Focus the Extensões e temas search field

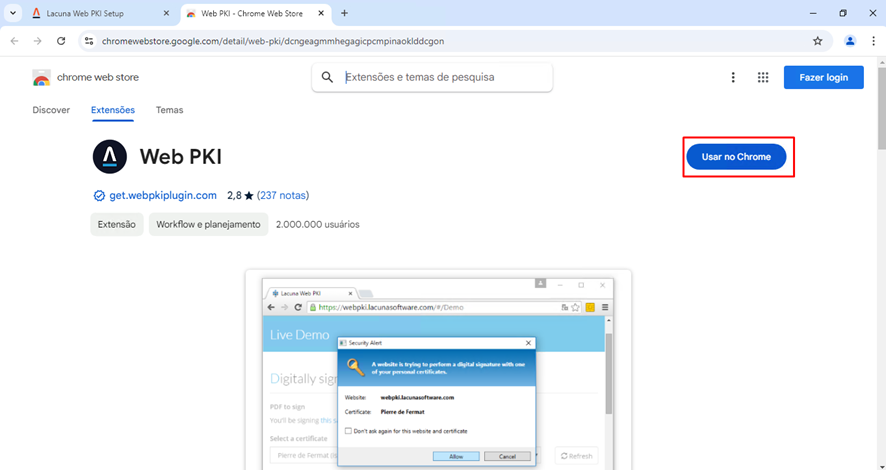(x=432, y=77)
